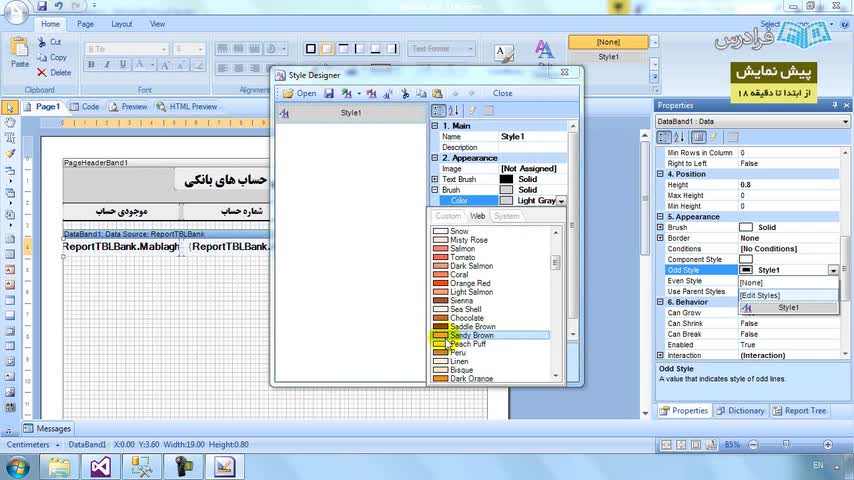
Task: Choose [None] in Odd Style list
Action: pos(788,283)
